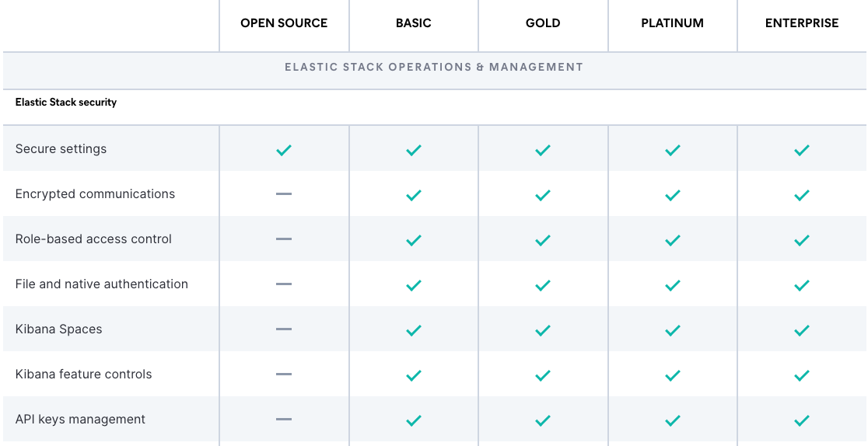Click the Enterprise checkmark for API keys management
The width and height of the screenshot is (868, 446).
pyautogui.click(x=802, y=420)
